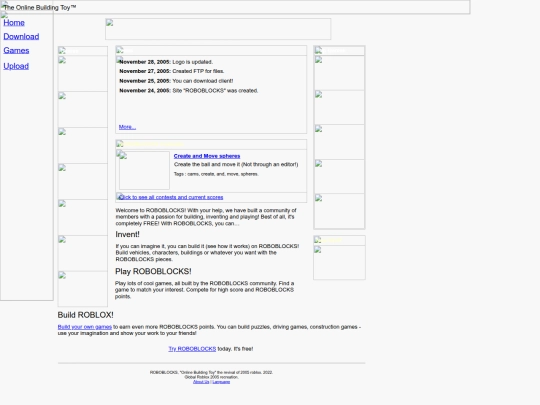The image size is (540, 405).
Task: Open the About Us footer link
Action: (201, 382)
